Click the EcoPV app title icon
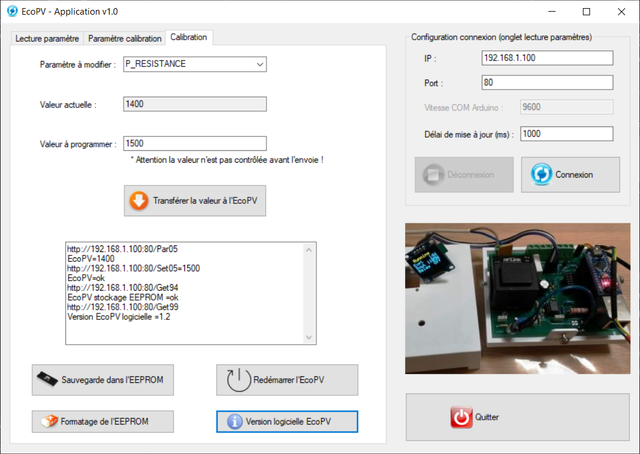 coord(12,11)
